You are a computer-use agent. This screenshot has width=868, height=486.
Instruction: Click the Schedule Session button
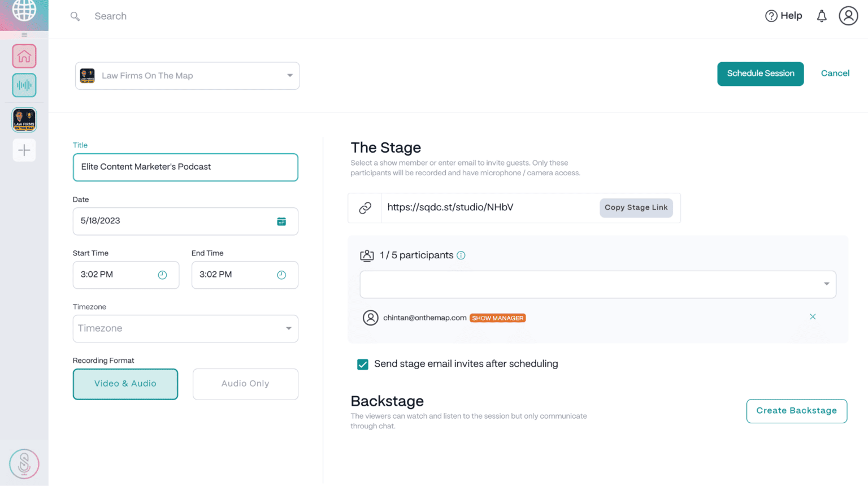pyautogui.click(x=760, y=74)
